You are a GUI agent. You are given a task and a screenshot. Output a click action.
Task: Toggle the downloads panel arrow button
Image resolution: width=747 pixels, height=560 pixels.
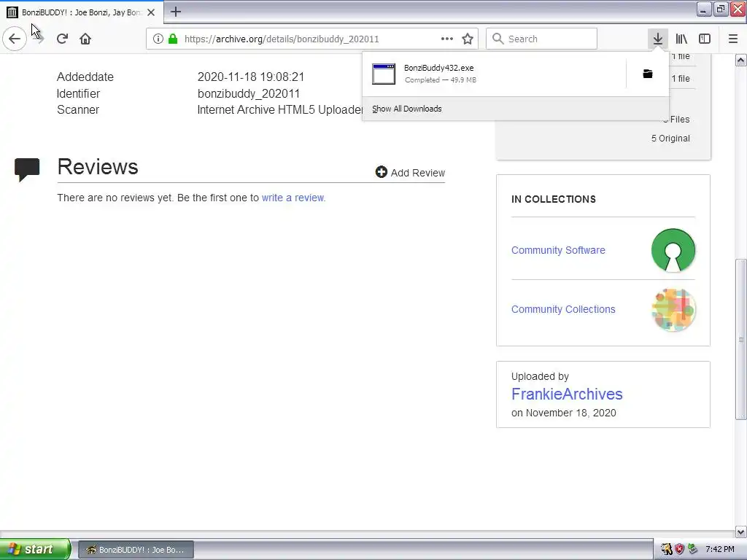tap(657, 39)
